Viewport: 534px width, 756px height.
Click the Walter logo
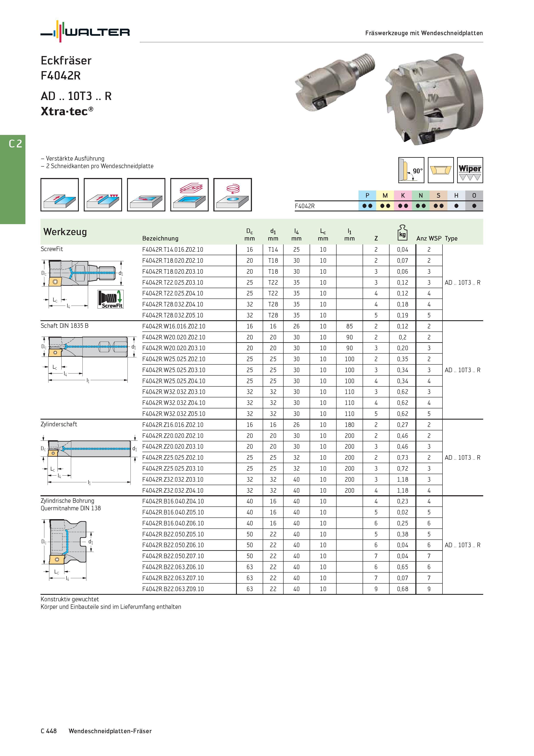click(85, 31)
